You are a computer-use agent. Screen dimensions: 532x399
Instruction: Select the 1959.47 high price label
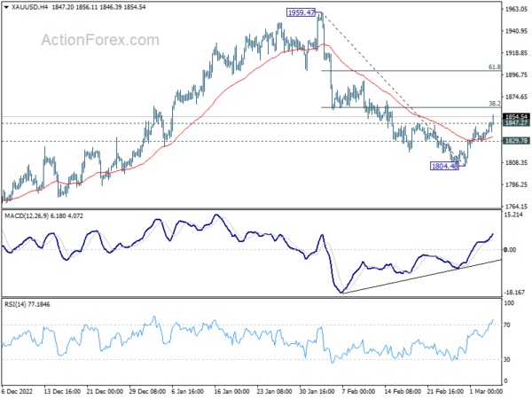(x=301, y=13)
